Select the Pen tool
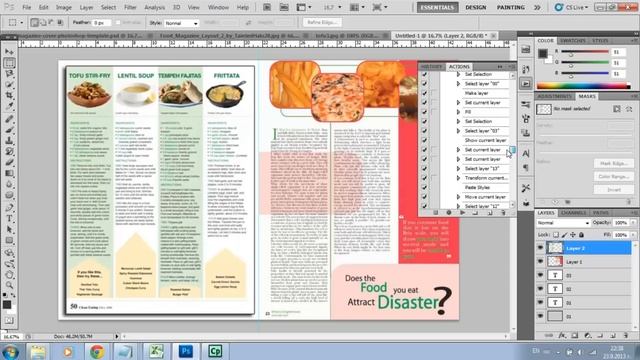Viewport: 640px width, 360px height. click(x=9, y=208)
